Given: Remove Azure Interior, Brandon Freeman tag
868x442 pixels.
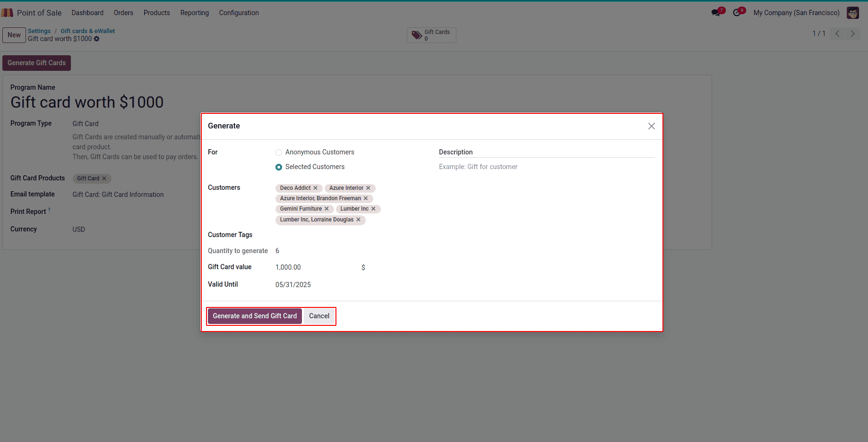Looking at the screenshot, I should click(366, 198).
